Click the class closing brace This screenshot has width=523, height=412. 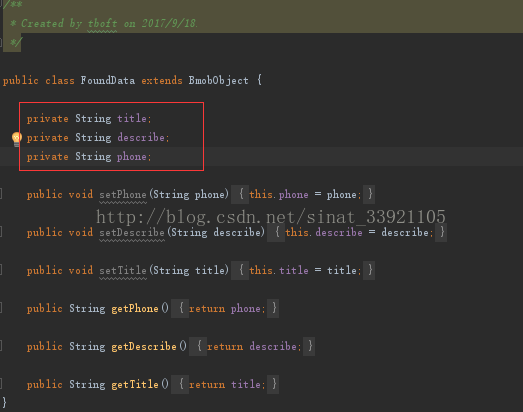click(4, 402)
